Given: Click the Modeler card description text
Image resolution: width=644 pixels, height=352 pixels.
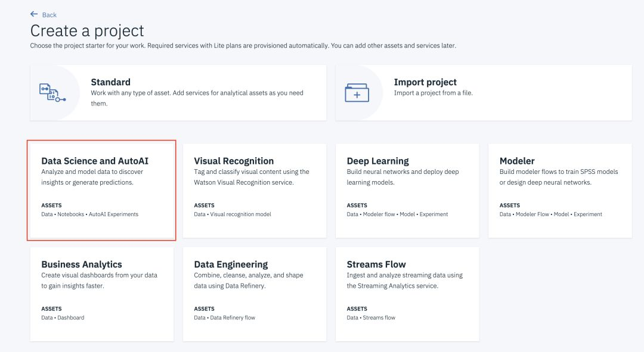Looking at the screenshot, I should [x=559, y=177].
